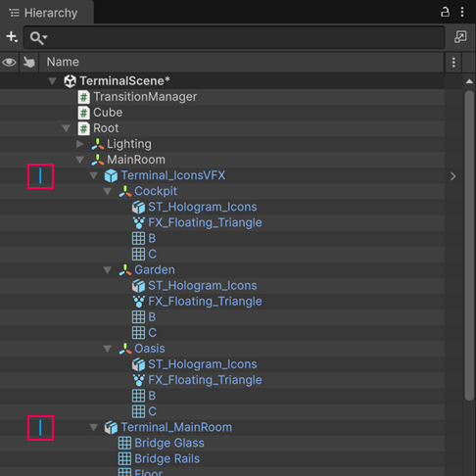
Task: Collapse the Garden group arrow
Action: click(108, 270)
